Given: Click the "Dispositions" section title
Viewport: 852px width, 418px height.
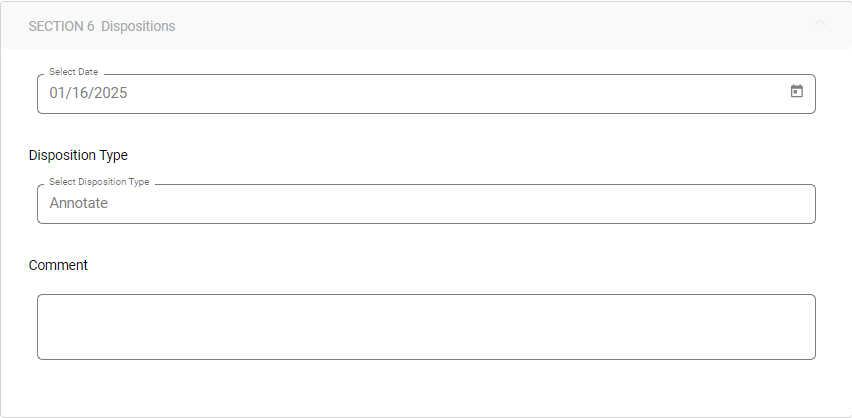Looking at the screenshot, I should (138, 26).
